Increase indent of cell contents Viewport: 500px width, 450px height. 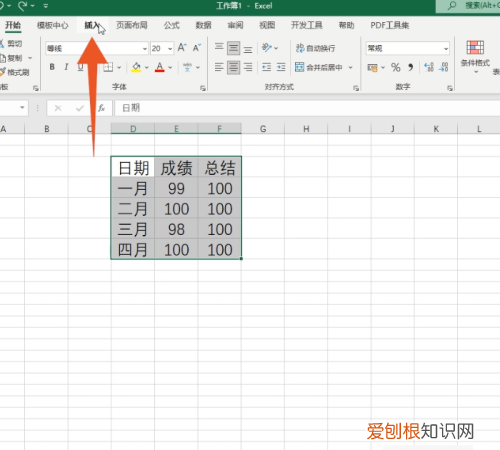coord(281,67)
